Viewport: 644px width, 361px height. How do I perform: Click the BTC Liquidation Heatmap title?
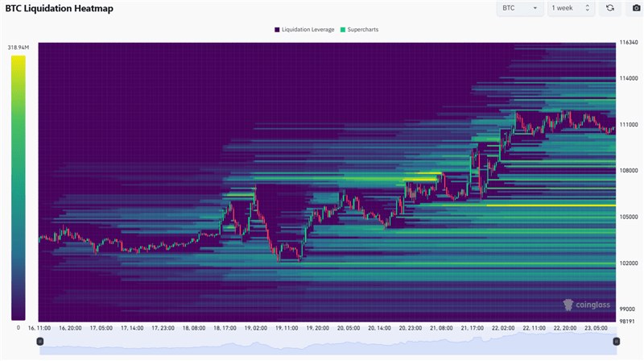(x=59, y=8)
